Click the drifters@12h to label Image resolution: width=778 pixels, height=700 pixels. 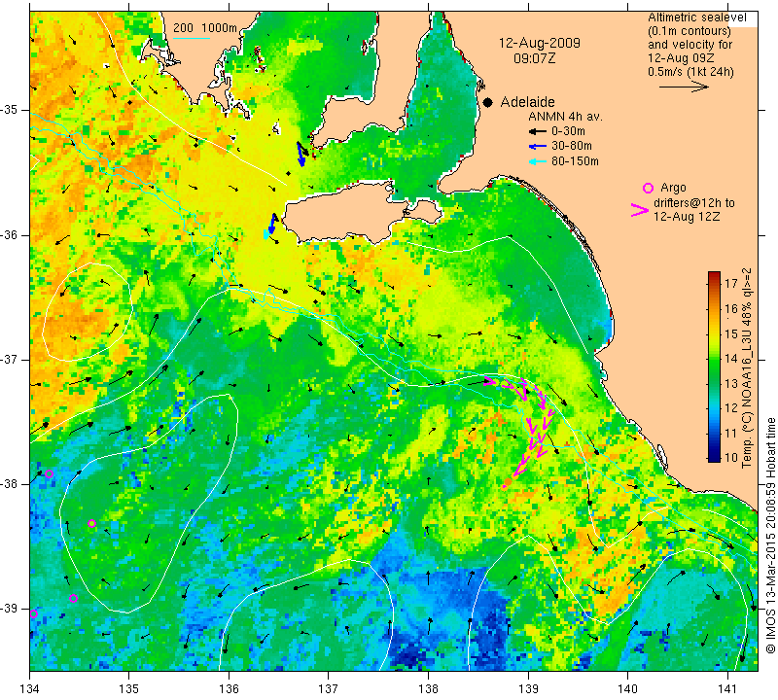[694, 203]
